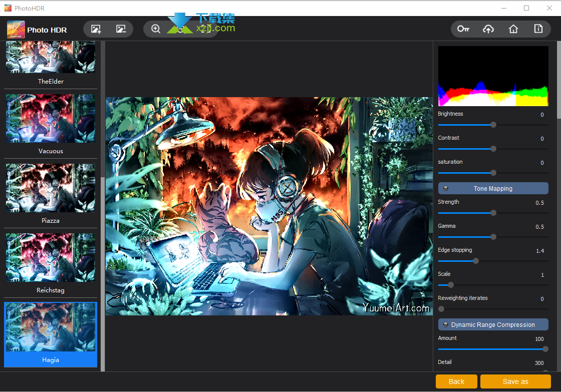Click the Contrast slider handle

(x=493, y=149)
